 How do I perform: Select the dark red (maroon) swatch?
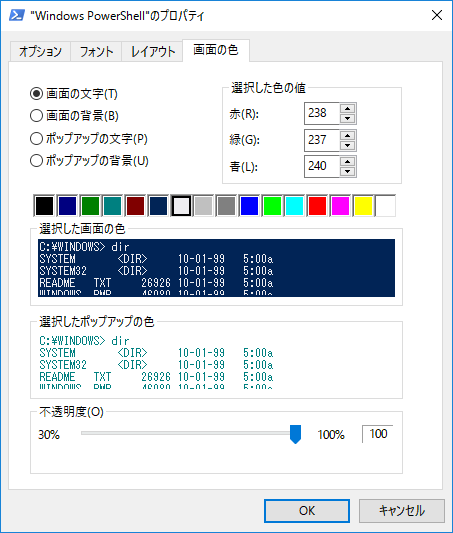135,206
